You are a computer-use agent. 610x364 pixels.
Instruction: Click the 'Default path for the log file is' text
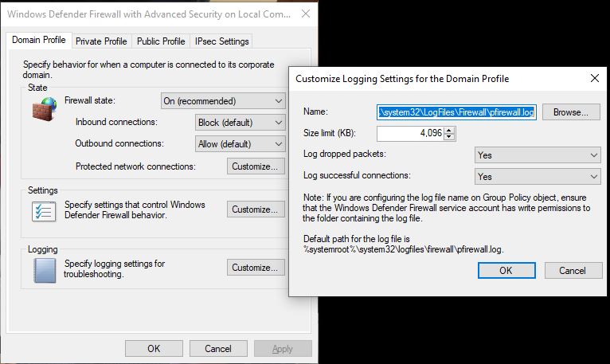(357, 239)
